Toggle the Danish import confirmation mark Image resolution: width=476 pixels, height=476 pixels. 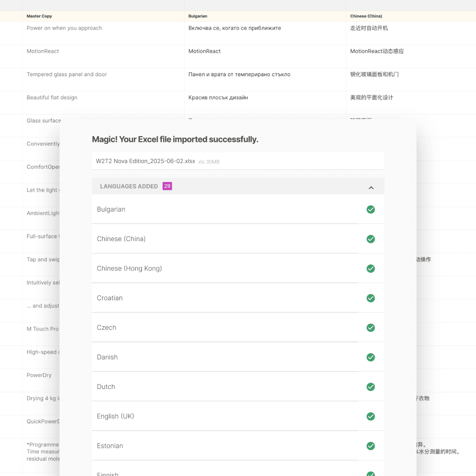(371, 357)
